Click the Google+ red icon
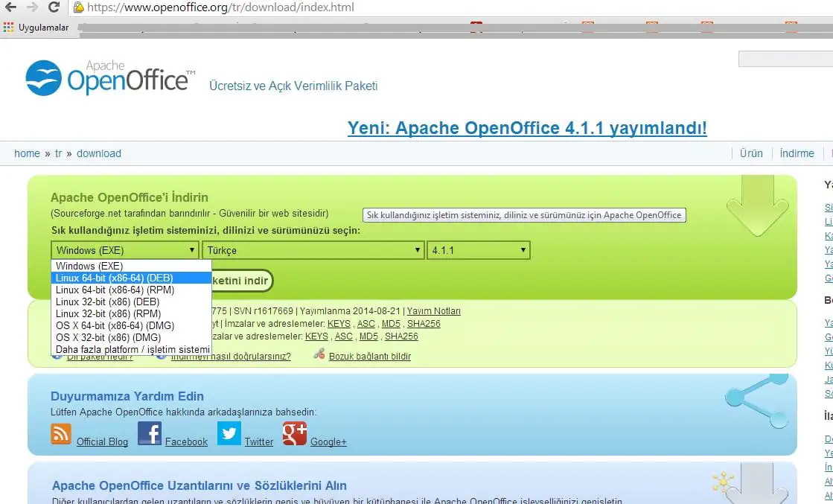Screen dimensions: 833x504 pos(295,433)
